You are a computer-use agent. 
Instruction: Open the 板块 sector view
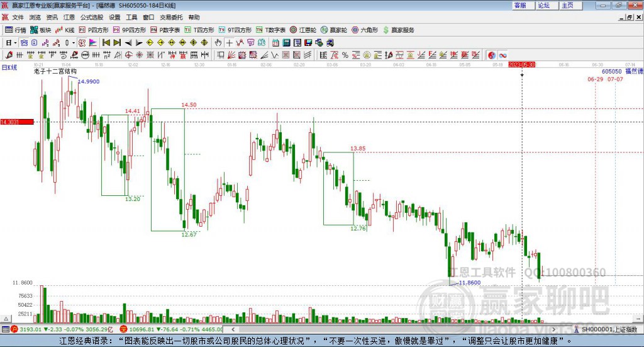point(40,30)
